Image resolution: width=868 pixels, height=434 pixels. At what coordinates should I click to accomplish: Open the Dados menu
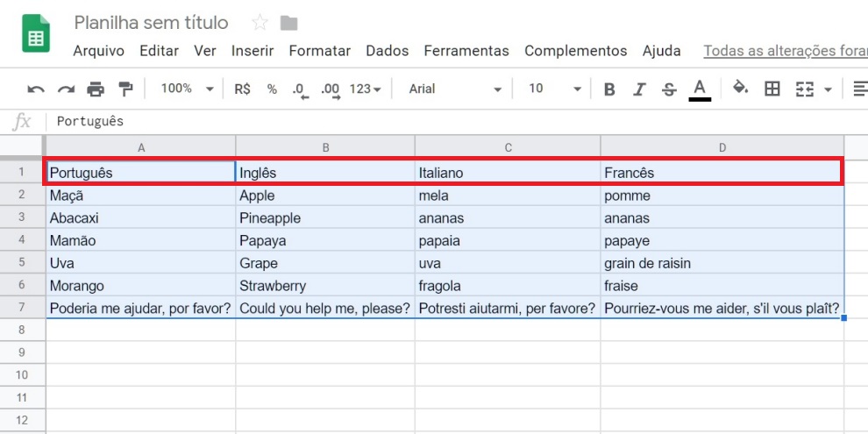[387, 51]
